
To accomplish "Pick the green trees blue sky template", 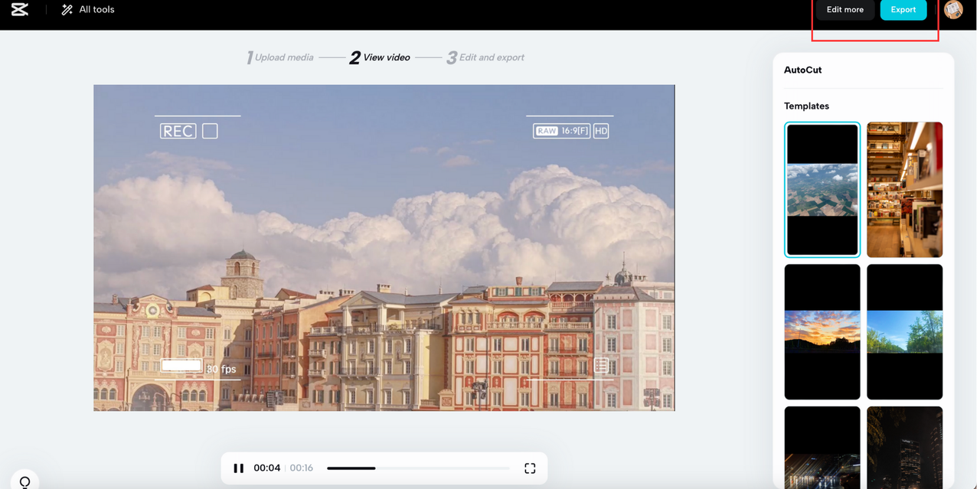I will 905,332.
